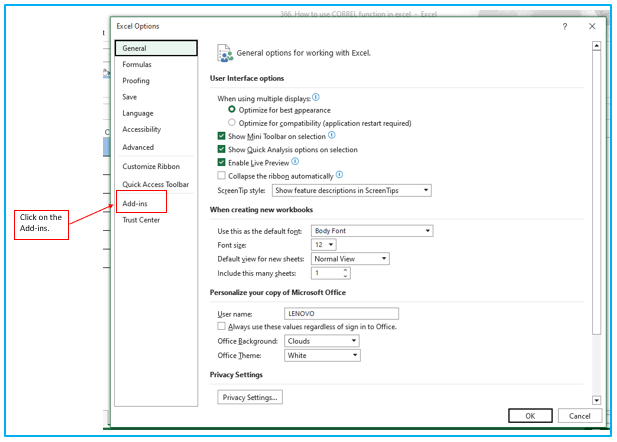Click info icon beside Enable Live Preview
Viewport: 617px width, 442px height.
(295, 162)
